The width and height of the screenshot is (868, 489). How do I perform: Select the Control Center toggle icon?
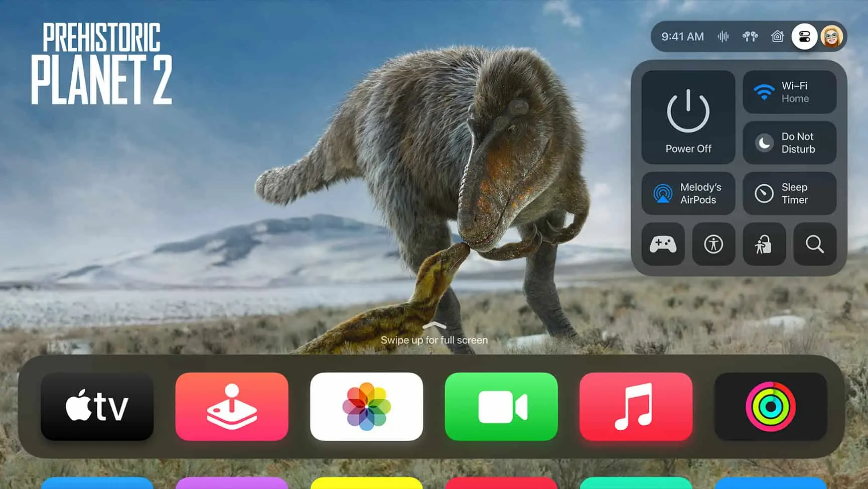(x=804, y=37)
